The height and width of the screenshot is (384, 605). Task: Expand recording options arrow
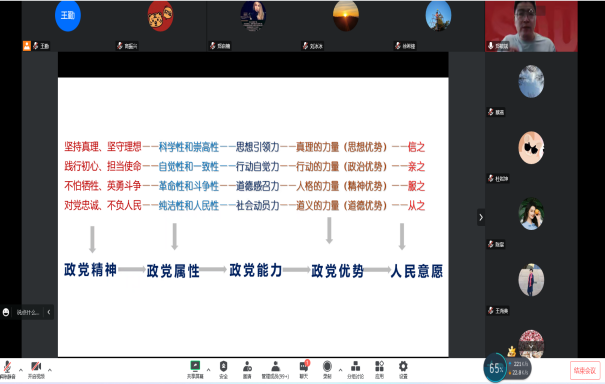point(340,370)
